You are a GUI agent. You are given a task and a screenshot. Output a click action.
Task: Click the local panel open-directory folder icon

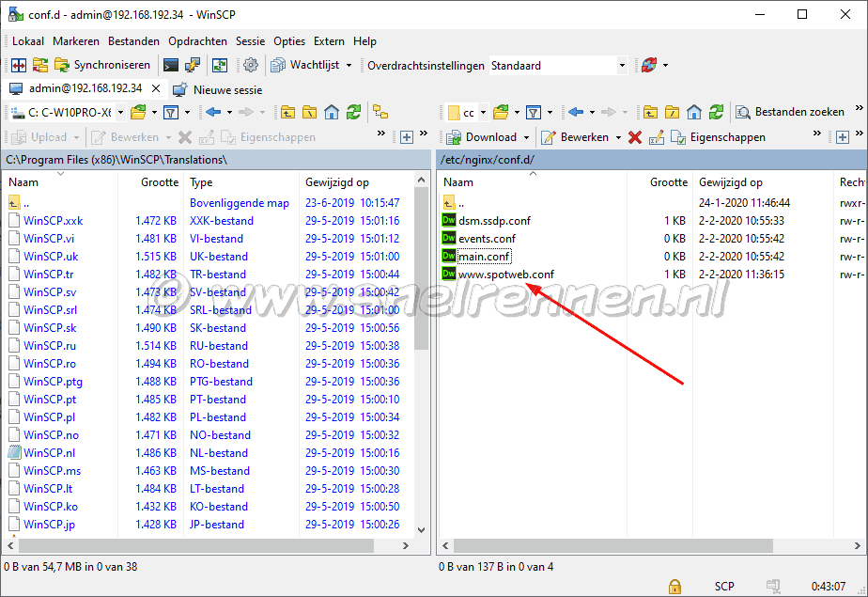(138, 113)
